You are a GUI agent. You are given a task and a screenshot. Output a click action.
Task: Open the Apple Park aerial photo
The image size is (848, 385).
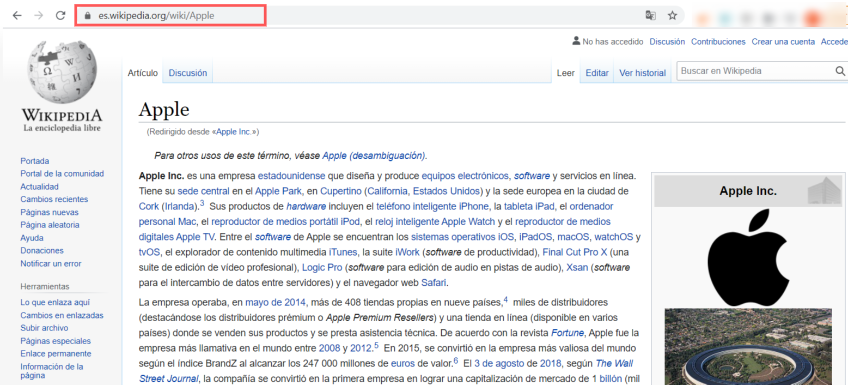tap(748, 347)
